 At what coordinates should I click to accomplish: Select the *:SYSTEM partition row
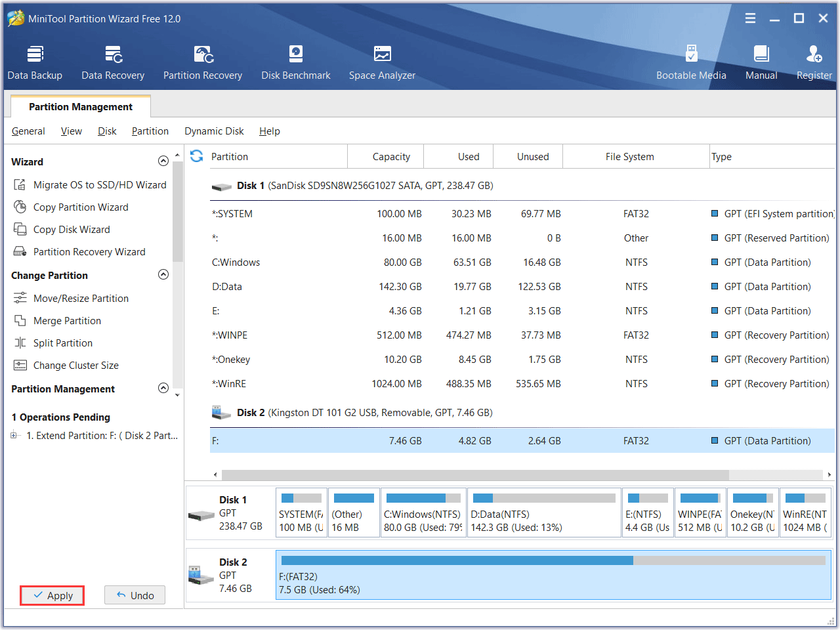[x=522, y=214]
